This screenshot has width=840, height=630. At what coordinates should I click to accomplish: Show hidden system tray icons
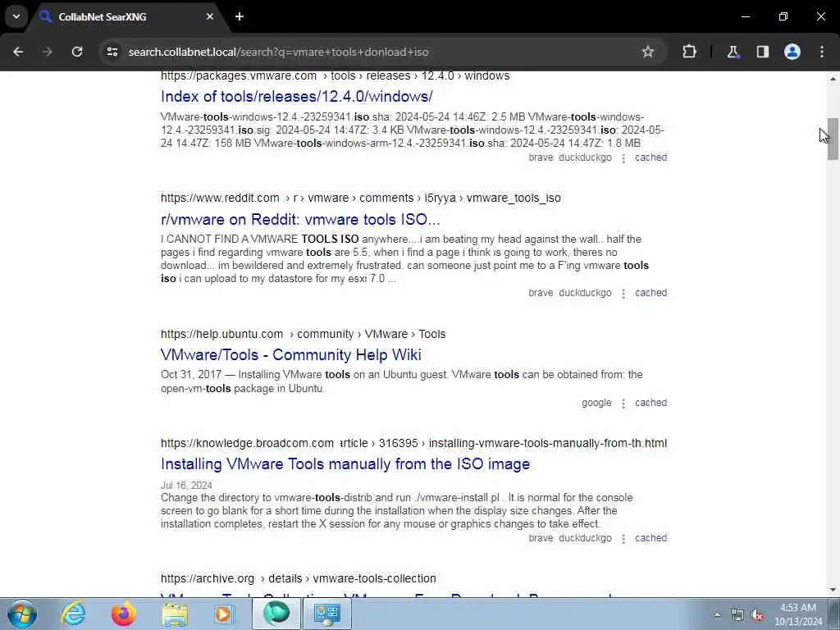coord(717,614)
